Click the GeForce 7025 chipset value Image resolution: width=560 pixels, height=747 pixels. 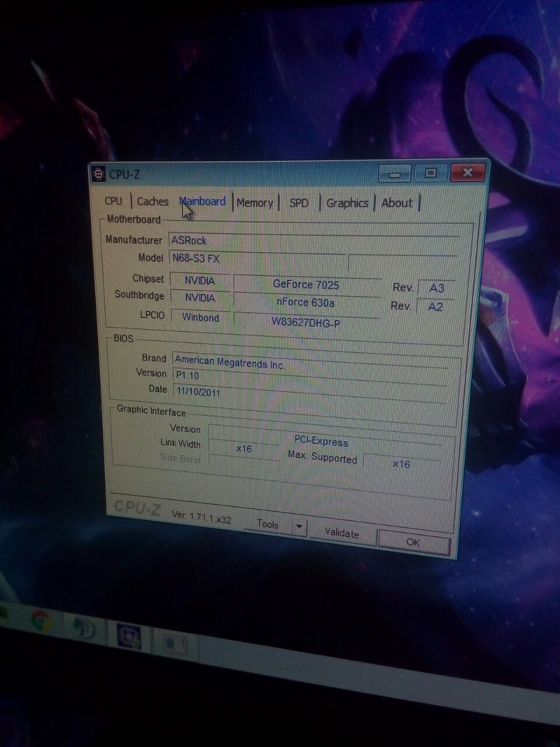pos(307,285)
